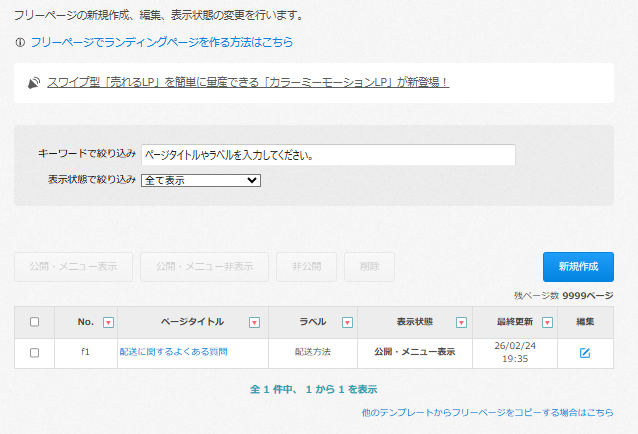Open the フリーページでランディングページを作る方法 link
Screen dimensions: 638x434
[162, 43]
